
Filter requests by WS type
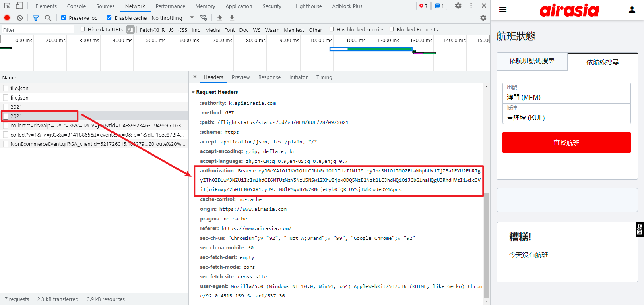(x=257, y=30)
